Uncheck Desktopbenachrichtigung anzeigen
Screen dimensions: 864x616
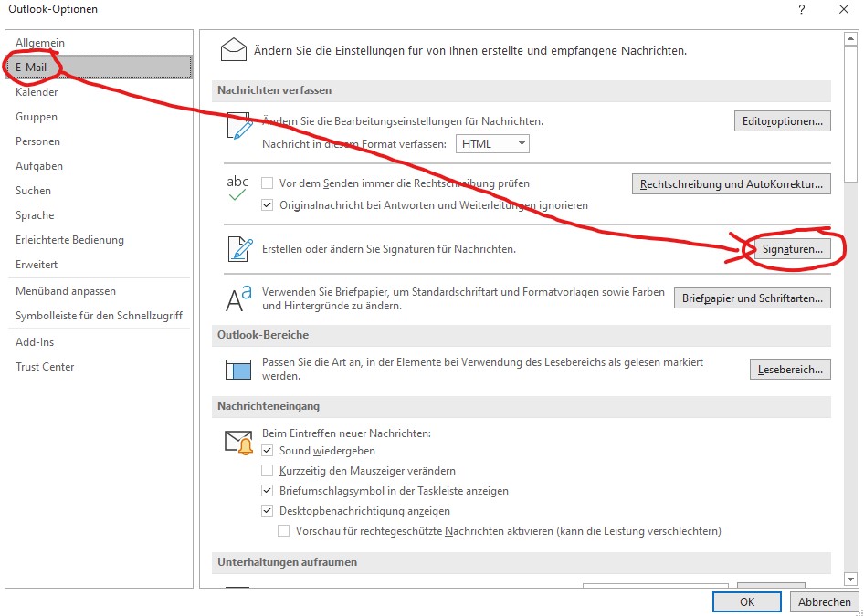pos(269,510)
